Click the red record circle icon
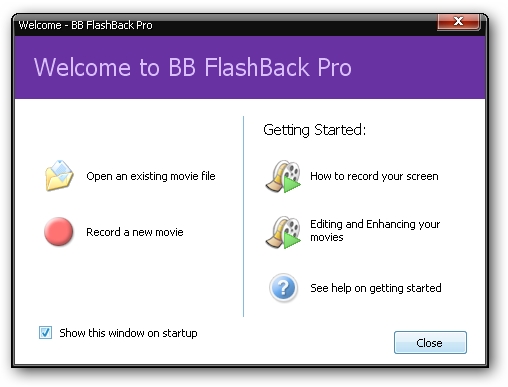 tap(59, 232)
